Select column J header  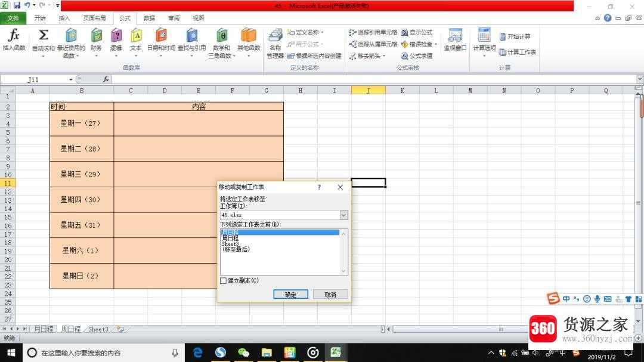click(369, 91)
